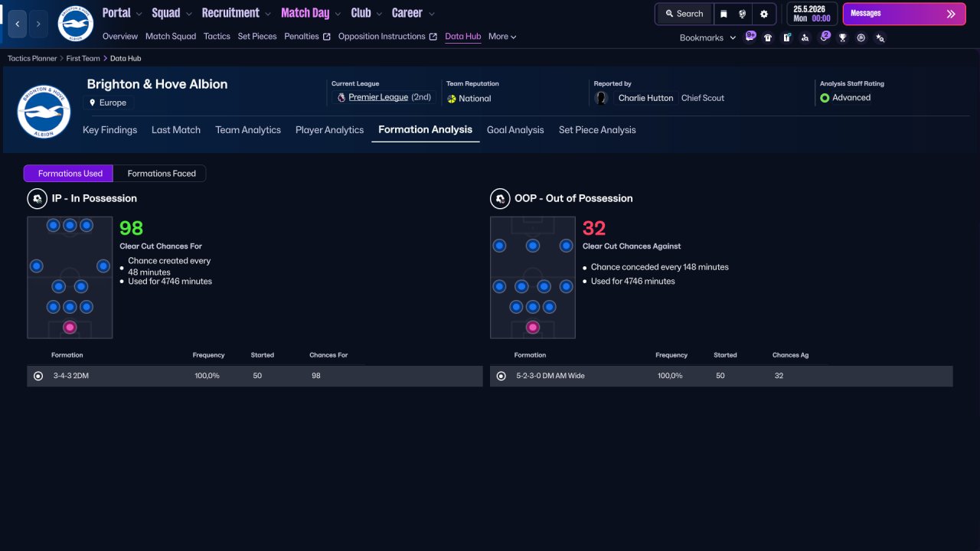Open the Premier League link
The height and width of the screenshot is (551, 980).
click(378, 98)
